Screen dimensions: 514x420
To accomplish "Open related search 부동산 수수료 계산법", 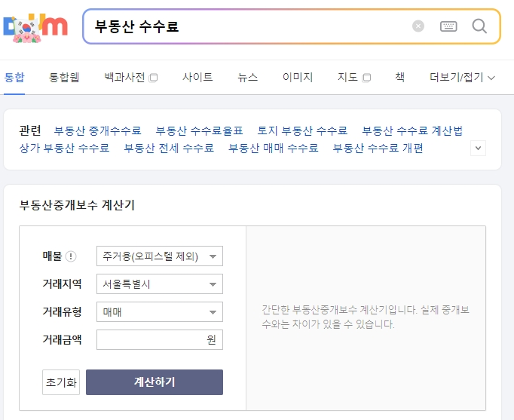I will (412, 130).
